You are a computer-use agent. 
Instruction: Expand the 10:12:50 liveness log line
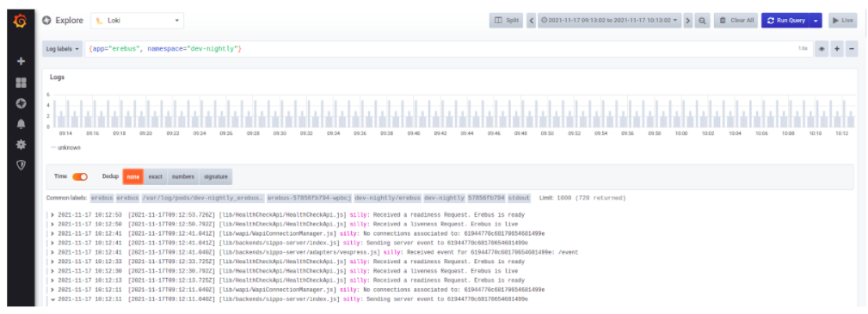(x=52, y=225)
